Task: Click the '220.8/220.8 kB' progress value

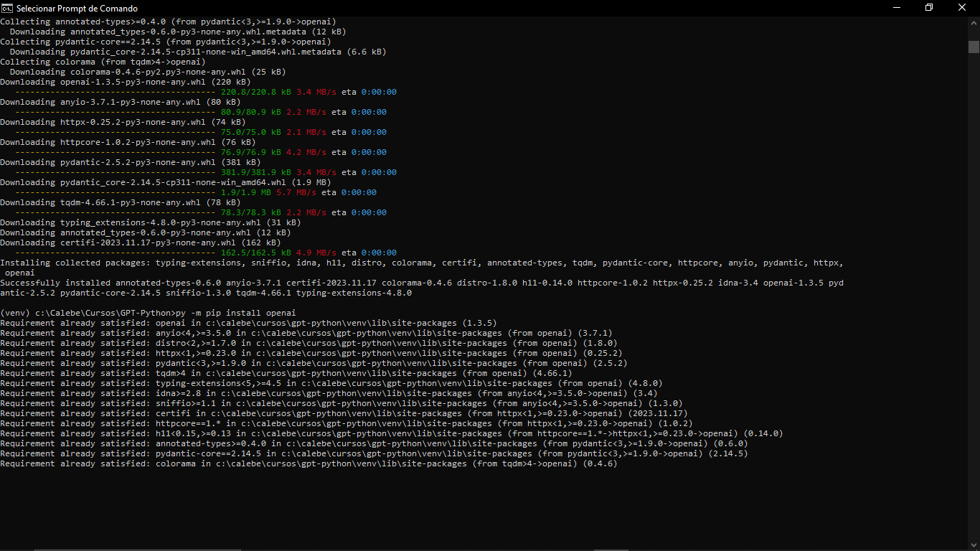Action: tap(256, 92)
